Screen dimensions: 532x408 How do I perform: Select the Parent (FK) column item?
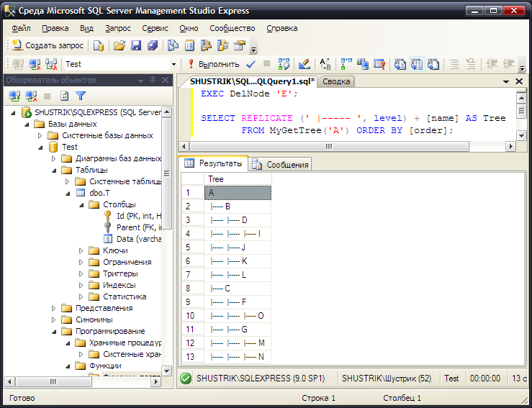139,227
